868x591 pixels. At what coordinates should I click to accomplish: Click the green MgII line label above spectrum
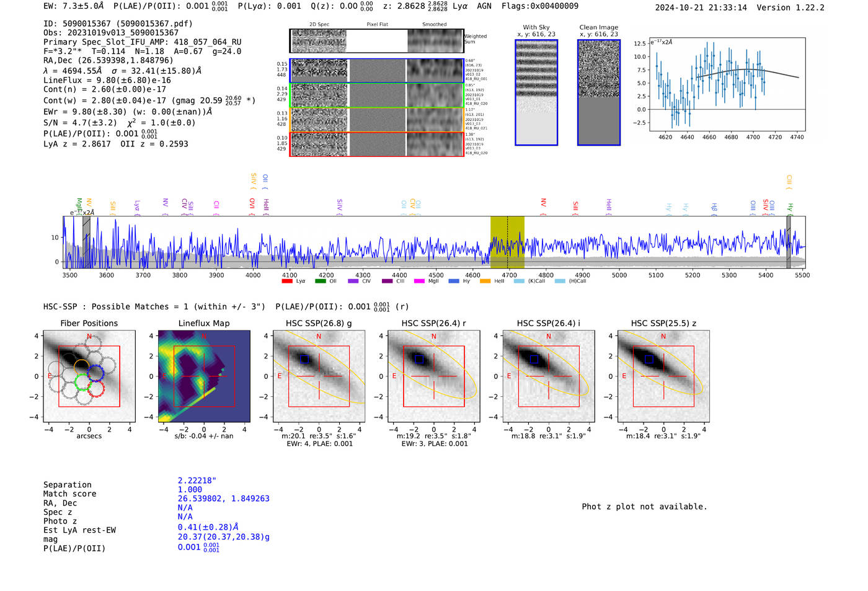tap(79, 207)
